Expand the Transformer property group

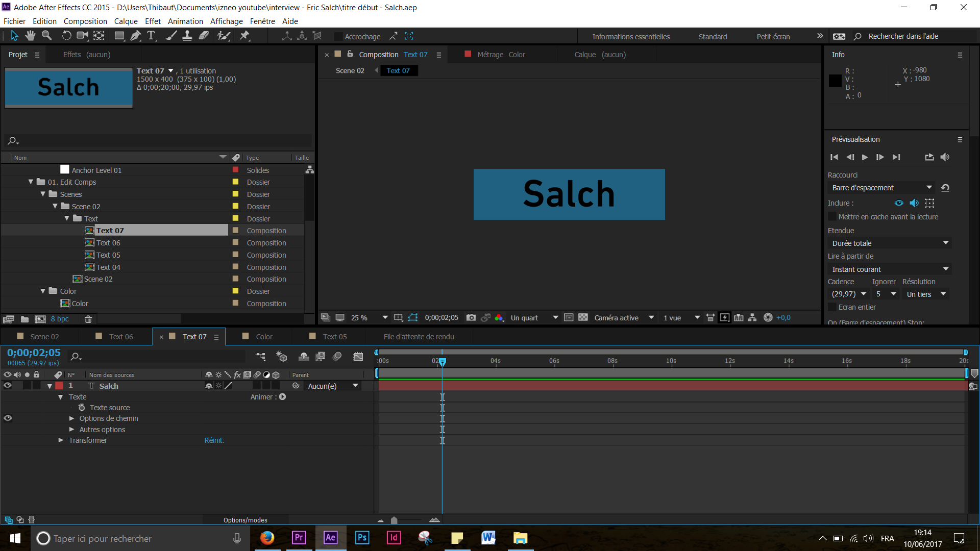(61, 440)
